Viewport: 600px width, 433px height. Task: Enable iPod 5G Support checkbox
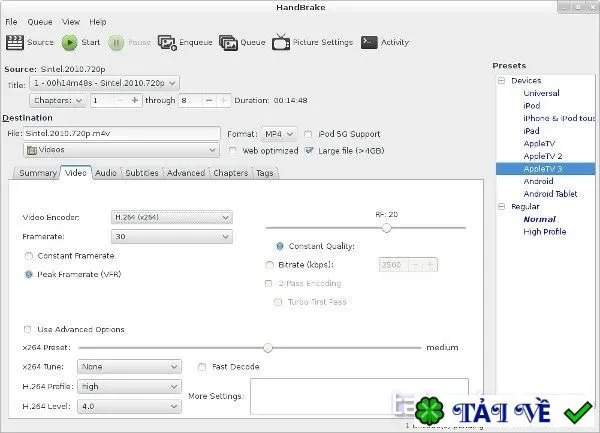coord(308,134)
